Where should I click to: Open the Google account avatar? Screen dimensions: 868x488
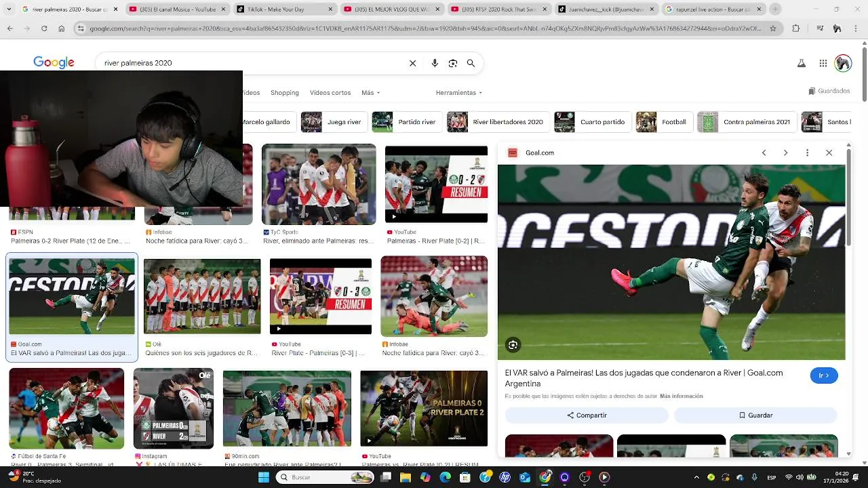[843, 63]
